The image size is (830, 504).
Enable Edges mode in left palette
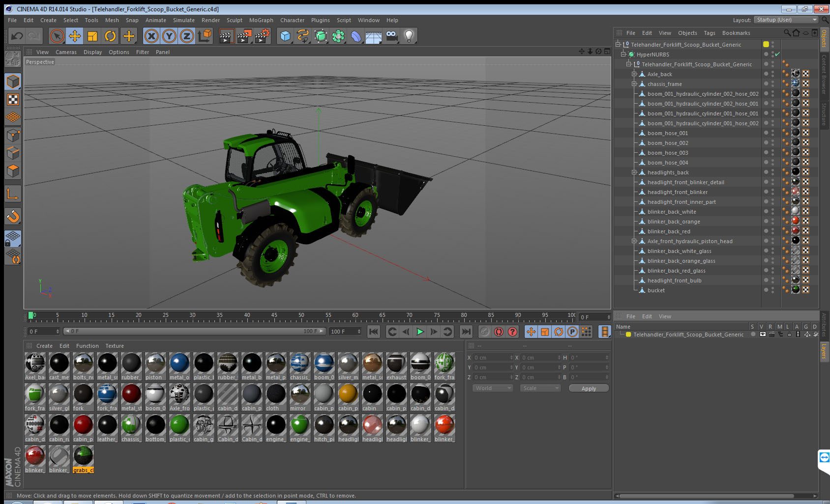(x=13, y=153)
